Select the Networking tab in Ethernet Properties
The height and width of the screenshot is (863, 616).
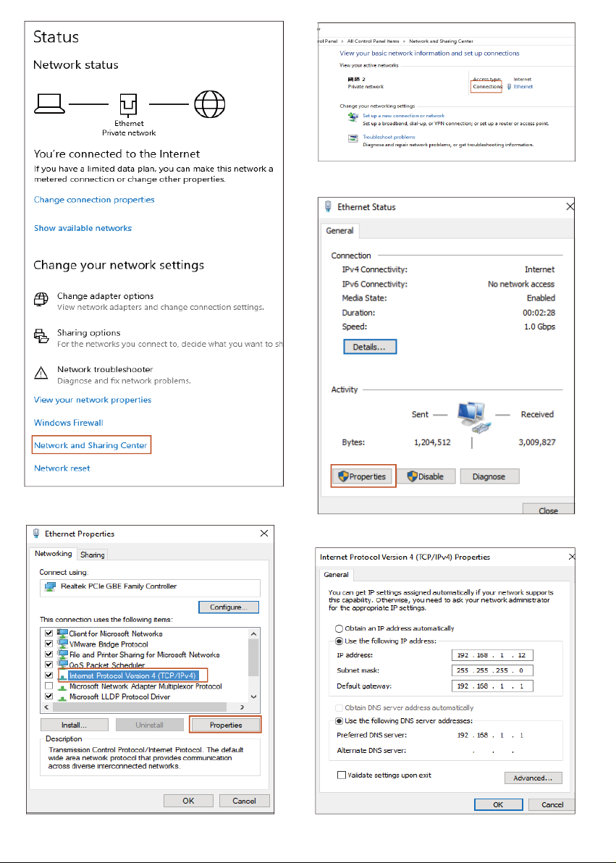tap(55, 554)
